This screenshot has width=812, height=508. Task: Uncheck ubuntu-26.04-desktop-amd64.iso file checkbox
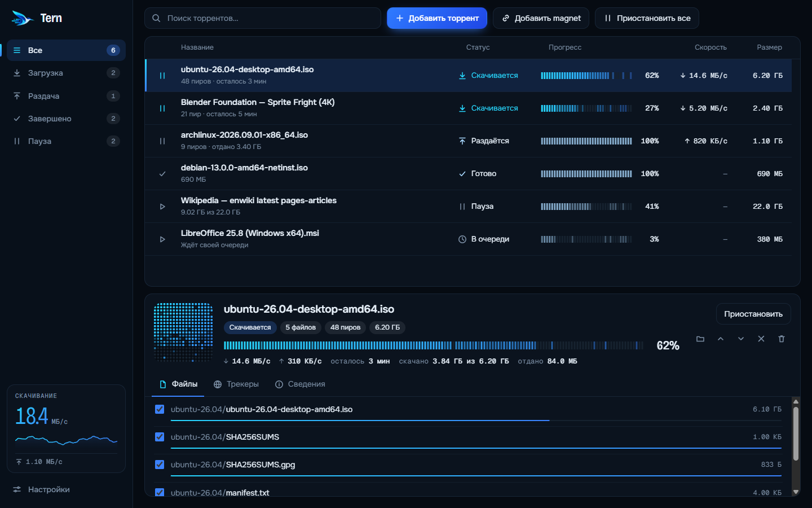click(x=160, y=409)
